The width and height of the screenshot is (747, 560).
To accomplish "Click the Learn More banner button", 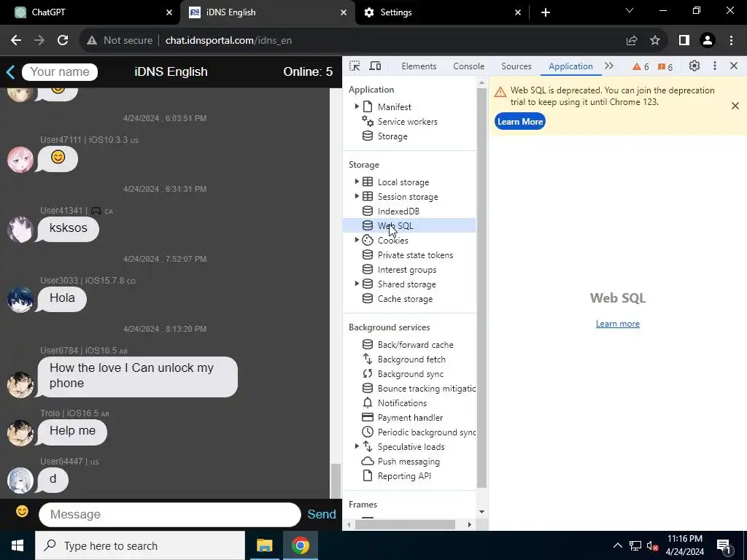I will (x=519, y=122).
